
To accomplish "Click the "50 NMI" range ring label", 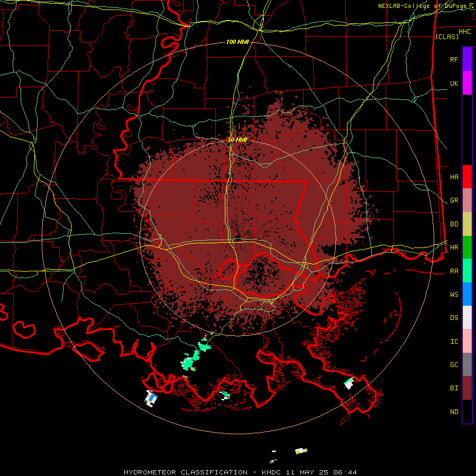I will (237, 140).
